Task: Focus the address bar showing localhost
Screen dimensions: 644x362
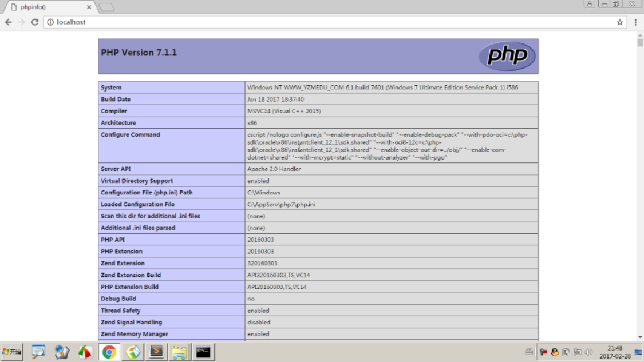Action: (335, 22)
